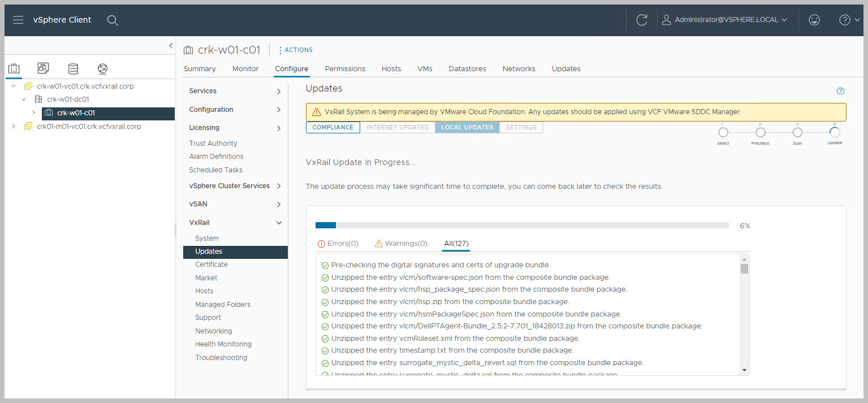Screen dimensions: 868x403
Task: Open the ACTIONS menu for cluster
Action: [295, 50]
